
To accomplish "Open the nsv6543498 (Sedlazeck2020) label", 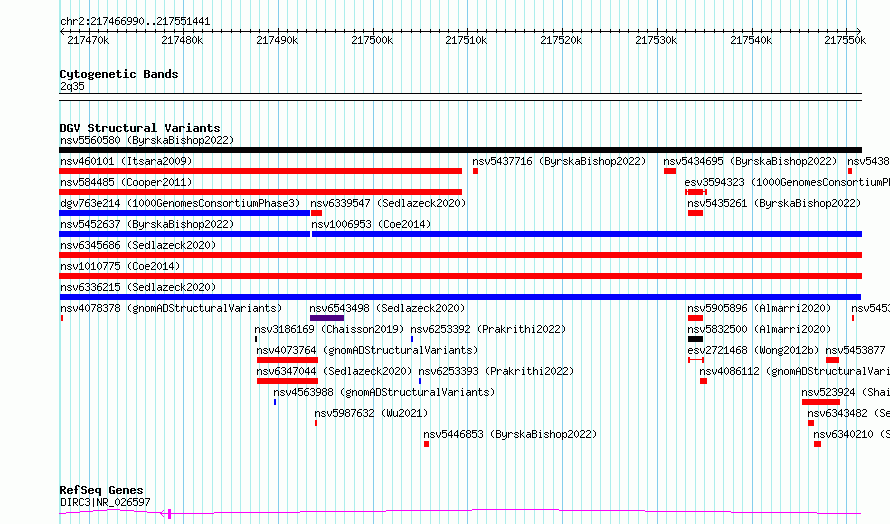I will (x=387, y=308).
